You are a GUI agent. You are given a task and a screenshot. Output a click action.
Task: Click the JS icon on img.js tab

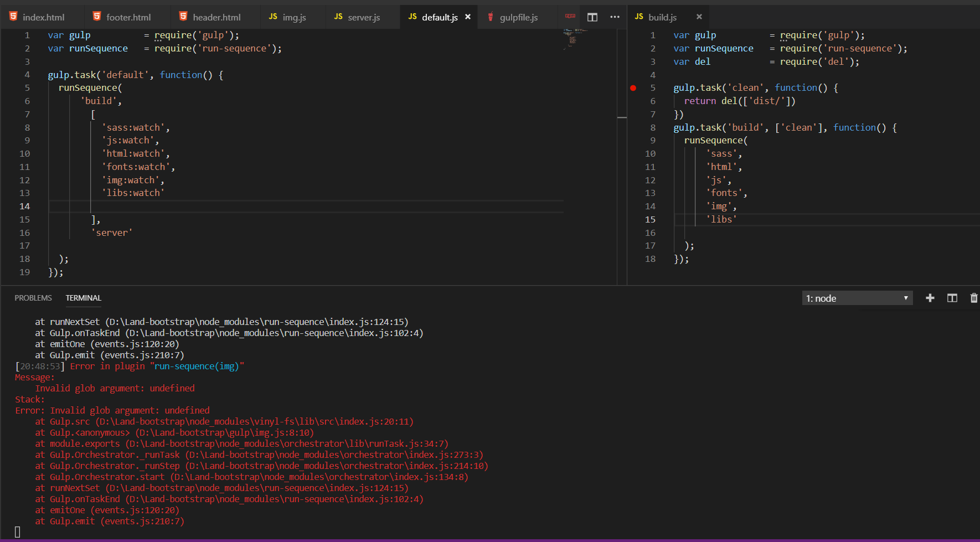click(273, 17)
